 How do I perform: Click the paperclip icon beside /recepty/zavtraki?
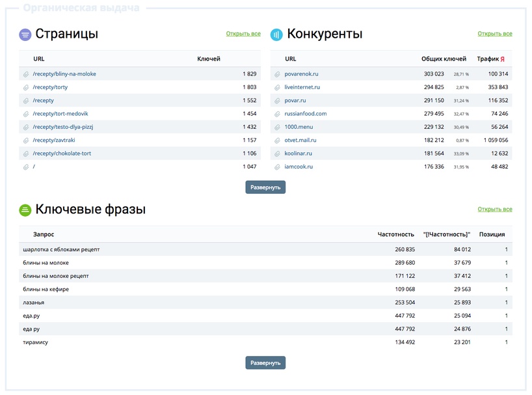pyautogui.click(x=25, y=140)
